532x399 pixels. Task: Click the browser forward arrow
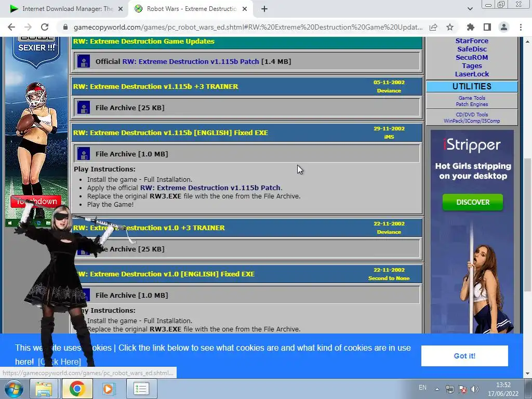tap(28, 27)
